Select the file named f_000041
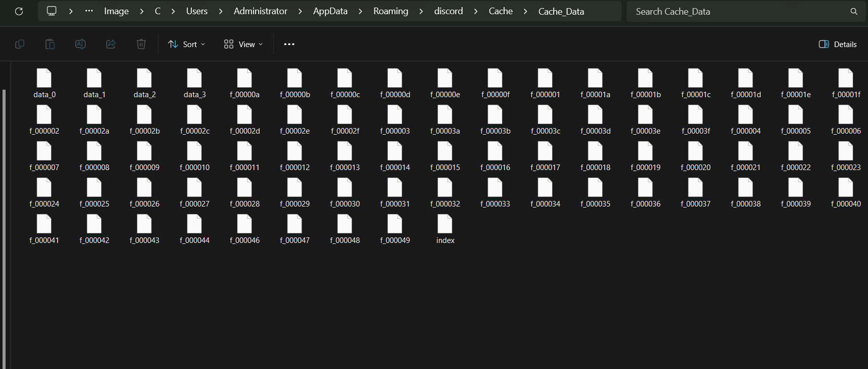The width and height of the screenshot is (868, 369). (44, 229)
